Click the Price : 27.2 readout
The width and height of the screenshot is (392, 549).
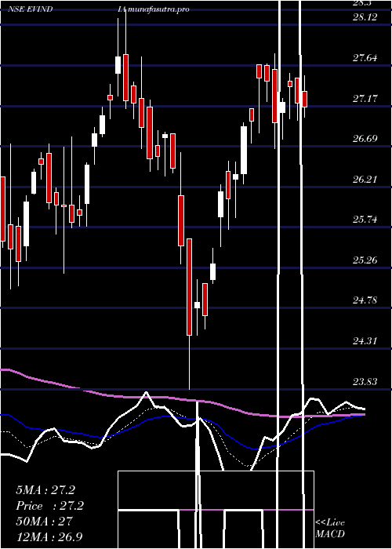pyautogui.click(x=50, y=506)
